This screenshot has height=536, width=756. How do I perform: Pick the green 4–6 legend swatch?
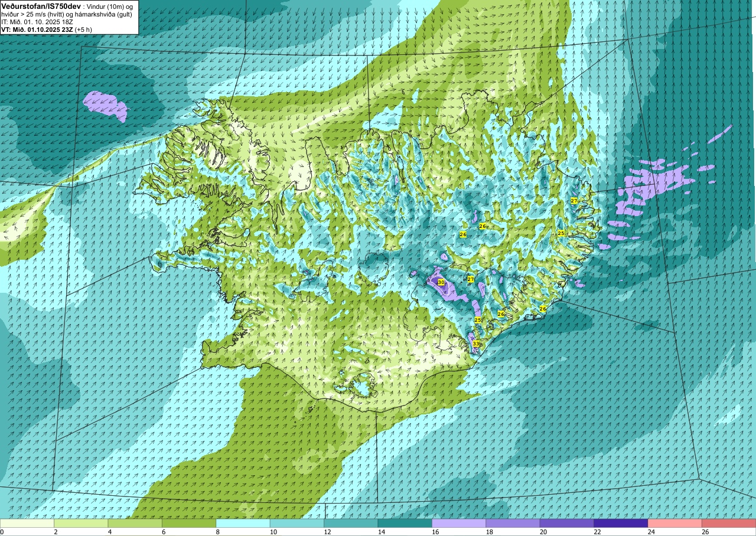[135, 524]
